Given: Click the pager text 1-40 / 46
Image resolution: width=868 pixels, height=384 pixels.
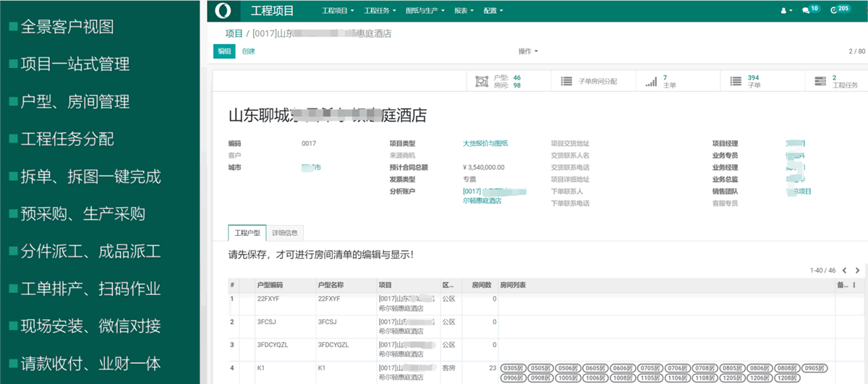Looking at the screenshot, I should tap(822, 270).
